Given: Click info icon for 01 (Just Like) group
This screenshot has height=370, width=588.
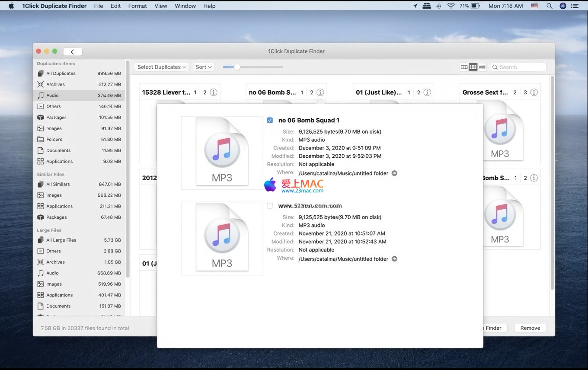Looking at the screenshot, I should pos(427,92).
